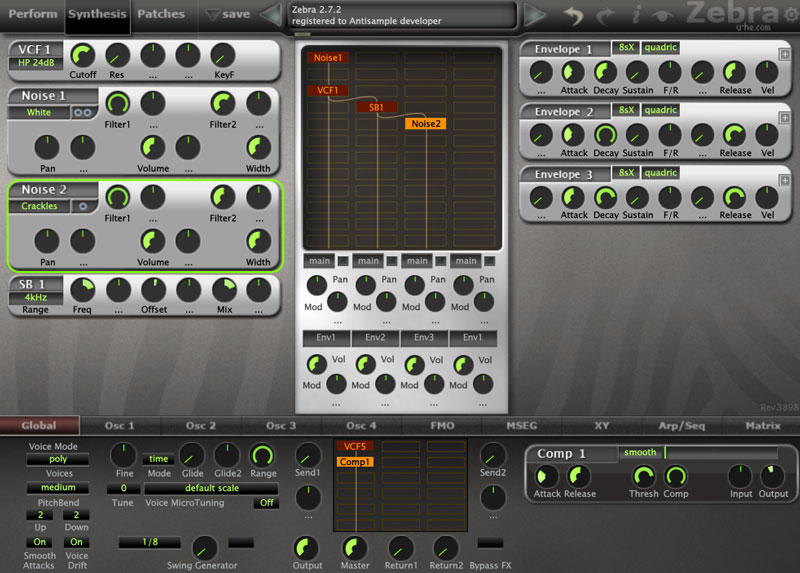Open Voices medium dropdown
Screen dimensions: 800x573
[58, 488]
